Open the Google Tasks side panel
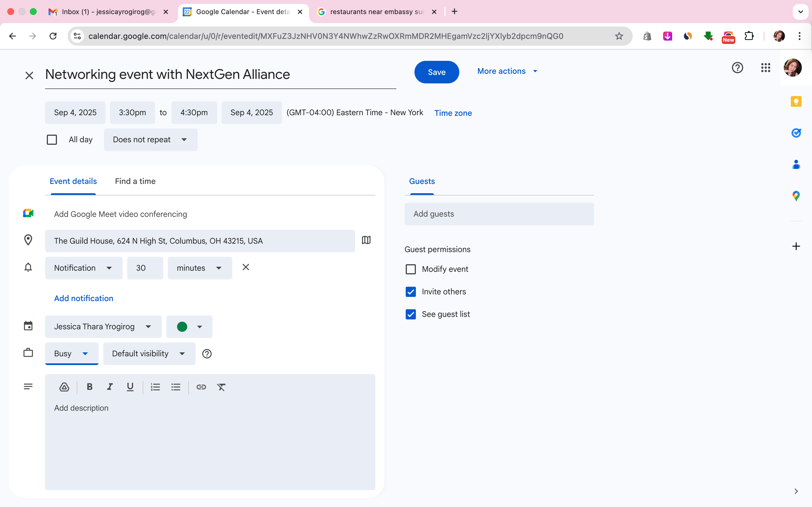812x507 pixels. pyautogui.click(x=796, y=133)
